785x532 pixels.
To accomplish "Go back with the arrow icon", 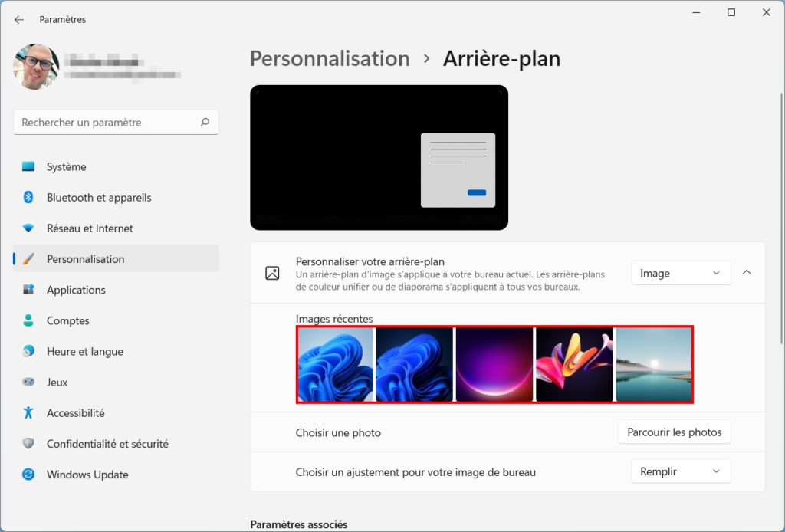I will point(19,19).
